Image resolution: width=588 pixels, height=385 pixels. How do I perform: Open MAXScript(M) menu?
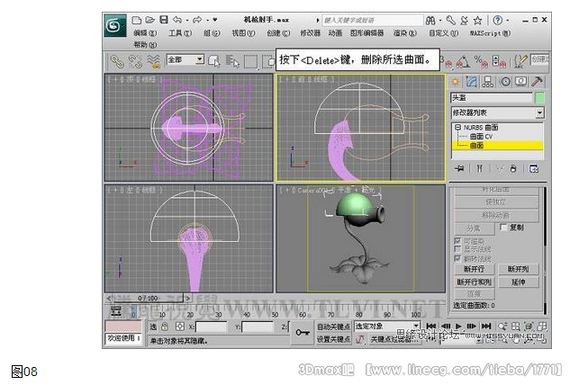click(x=490, y=33)
